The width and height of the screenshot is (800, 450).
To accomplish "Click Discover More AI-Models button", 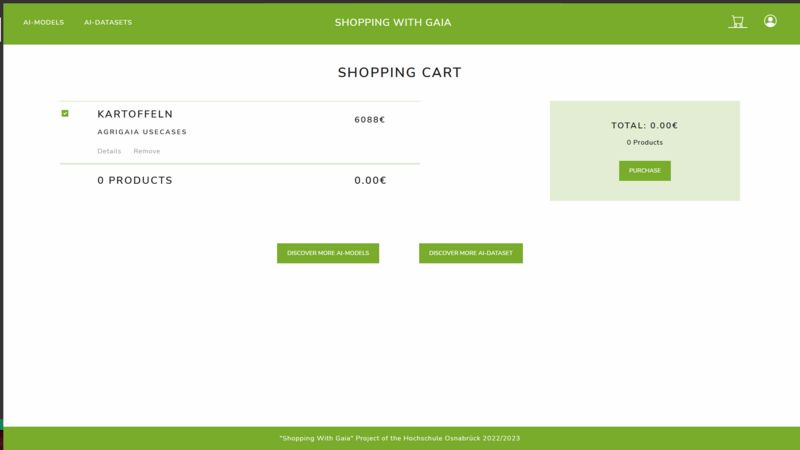I will (328, 253).
